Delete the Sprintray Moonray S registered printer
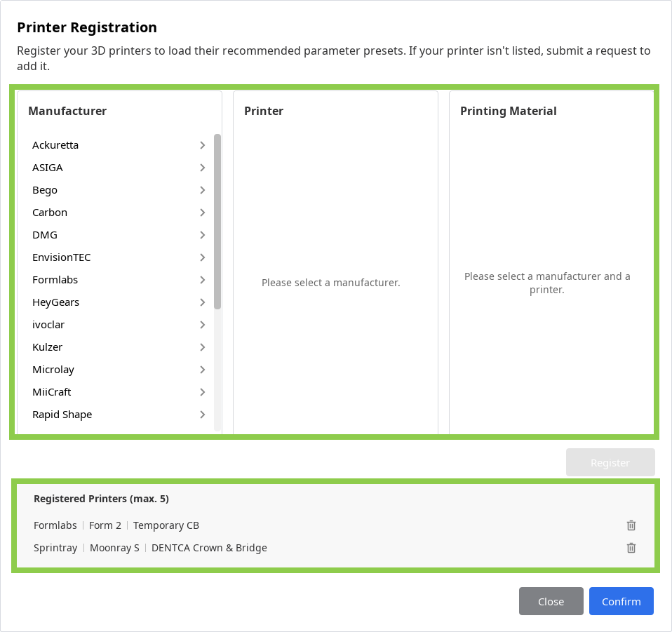The image size is (672, 632). tap(631, 548)
